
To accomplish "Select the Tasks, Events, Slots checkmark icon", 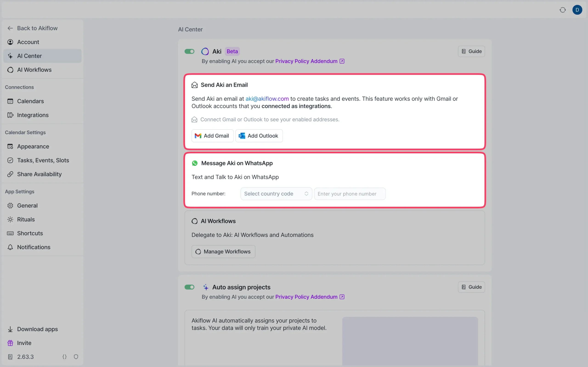I will point(10,160).
